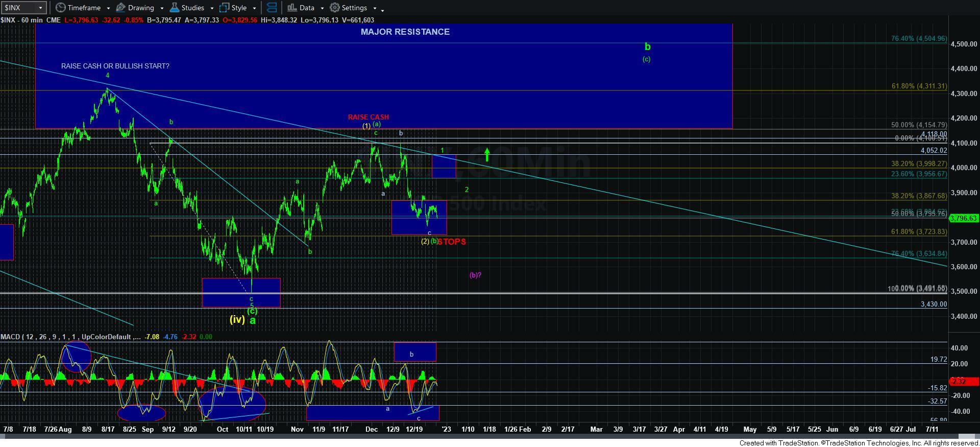
Task: Open the symbol box dropdown arrow
Action: tap(41, 8)
